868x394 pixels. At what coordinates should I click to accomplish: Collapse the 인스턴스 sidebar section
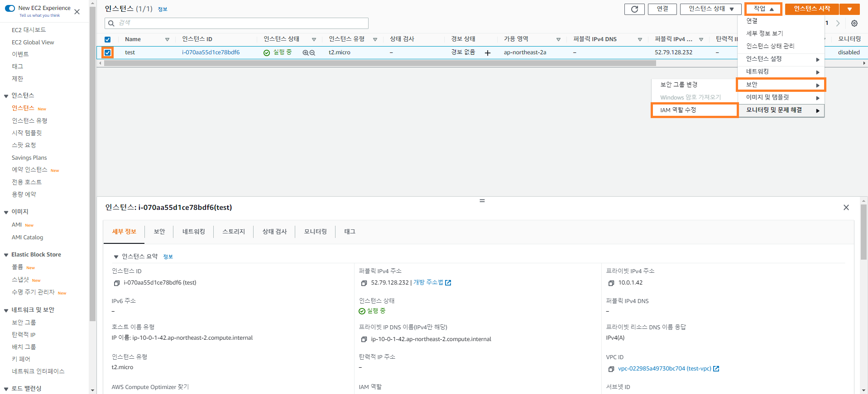pos(6,96)
